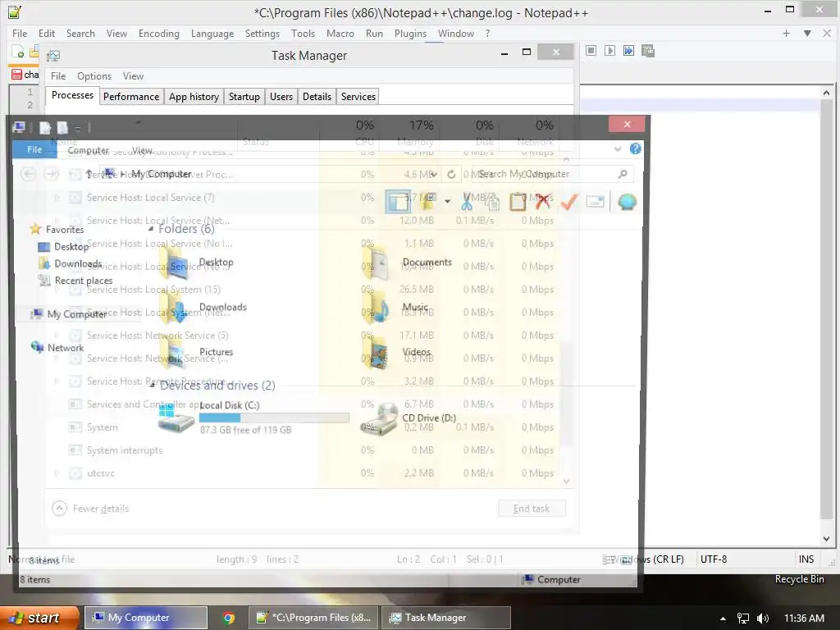
Task: Click the volume speaker icon in system tray
Action: tap(763, 619)
